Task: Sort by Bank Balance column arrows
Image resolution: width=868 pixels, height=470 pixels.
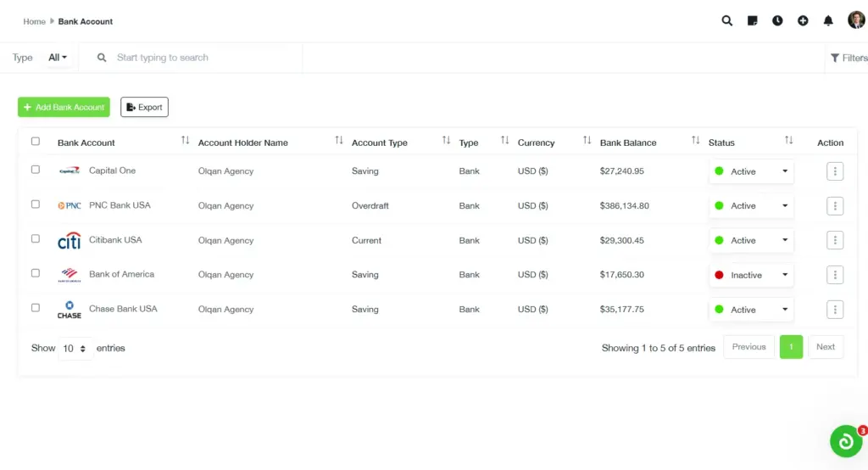Action: tap(696, 141)
